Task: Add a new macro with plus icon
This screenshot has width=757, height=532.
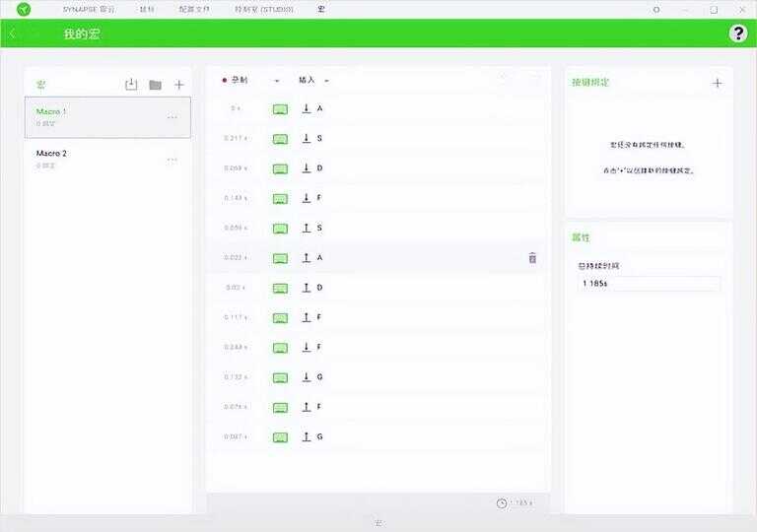Action: coord(179,85)
